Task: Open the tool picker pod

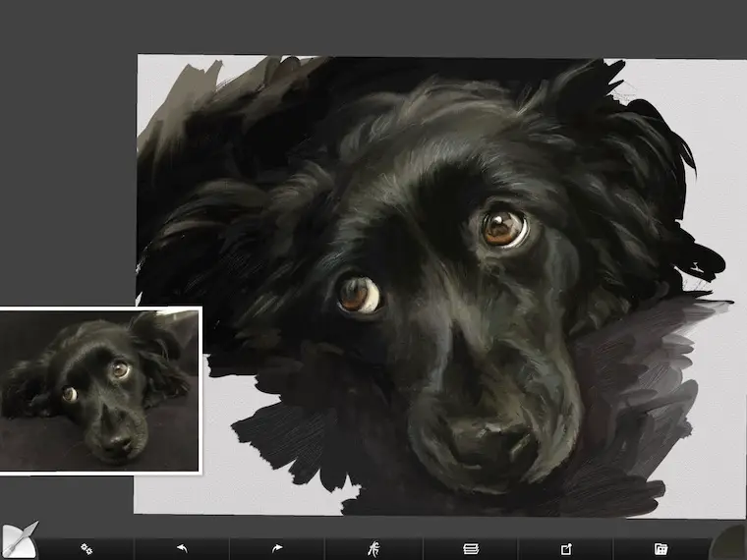Action: point(17,541)
